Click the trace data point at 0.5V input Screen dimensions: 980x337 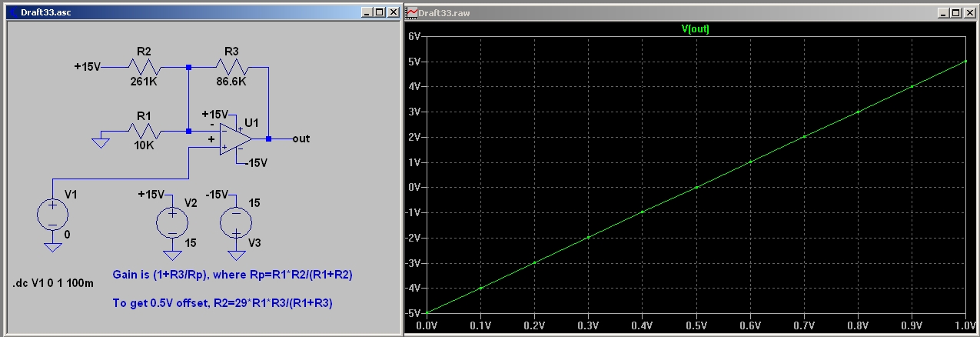[696, 187]
